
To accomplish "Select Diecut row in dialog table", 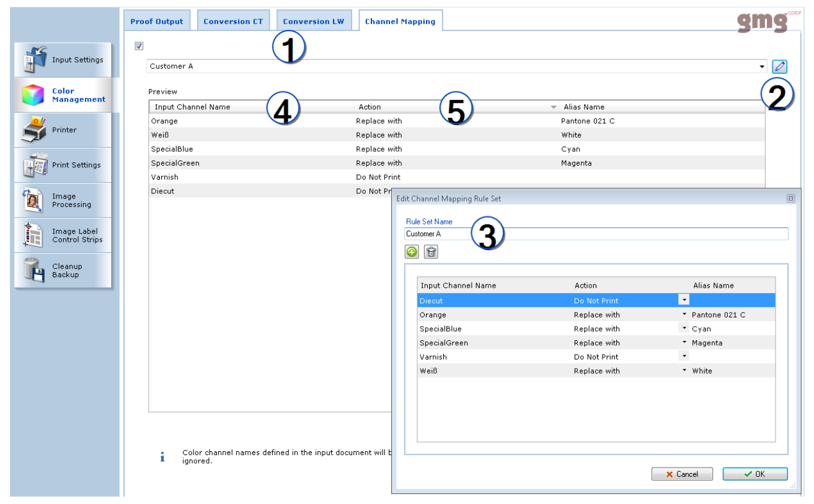I will [596, 300].
